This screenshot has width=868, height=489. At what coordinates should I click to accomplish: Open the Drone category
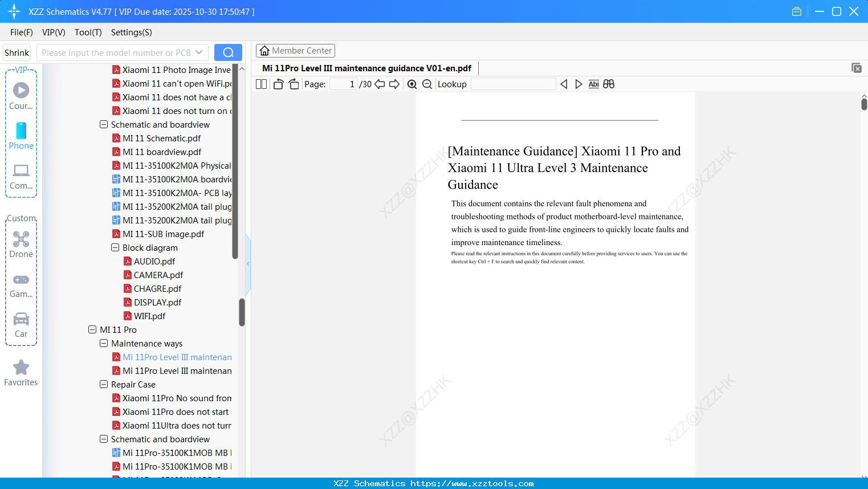(x=21, y=244)
